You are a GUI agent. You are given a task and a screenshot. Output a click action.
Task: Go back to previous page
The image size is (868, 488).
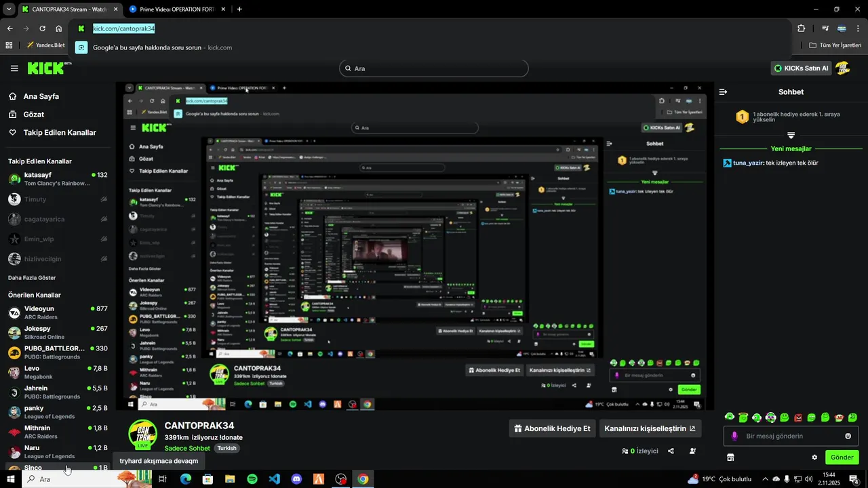[x=9, y=28]
